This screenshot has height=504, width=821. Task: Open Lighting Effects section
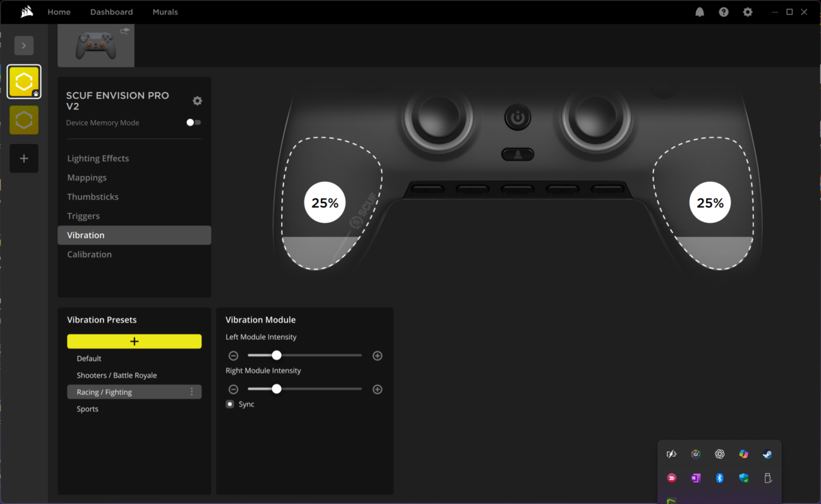98,159
